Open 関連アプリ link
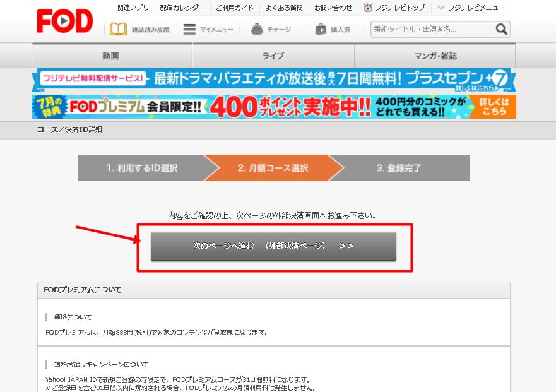 (x=133, y=8)
